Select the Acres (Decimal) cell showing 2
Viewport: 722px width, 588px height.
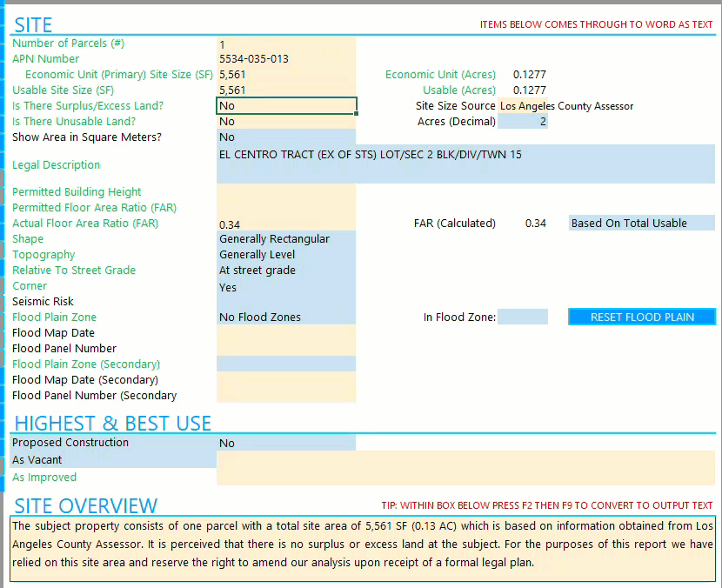coord(523,122)
